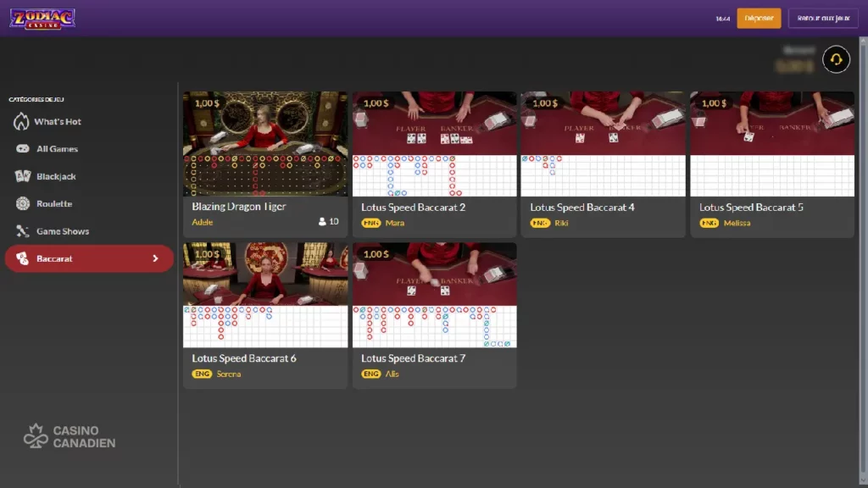Open the Game Shows icon
The image size is (868, 488).
point(22,231)
